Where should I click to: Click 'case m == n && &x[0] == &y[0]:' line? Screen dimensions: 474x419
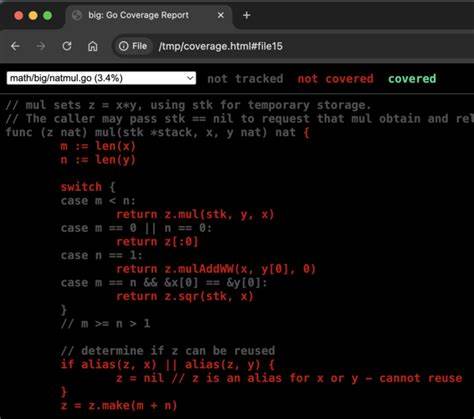164,283
